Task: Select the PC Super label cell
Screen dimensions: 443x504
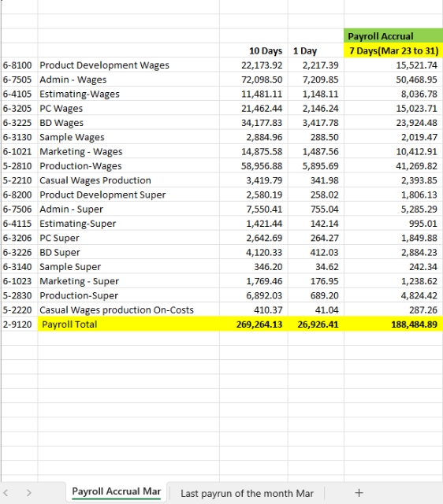Action: pyautogui.click(x=128, y=238)
